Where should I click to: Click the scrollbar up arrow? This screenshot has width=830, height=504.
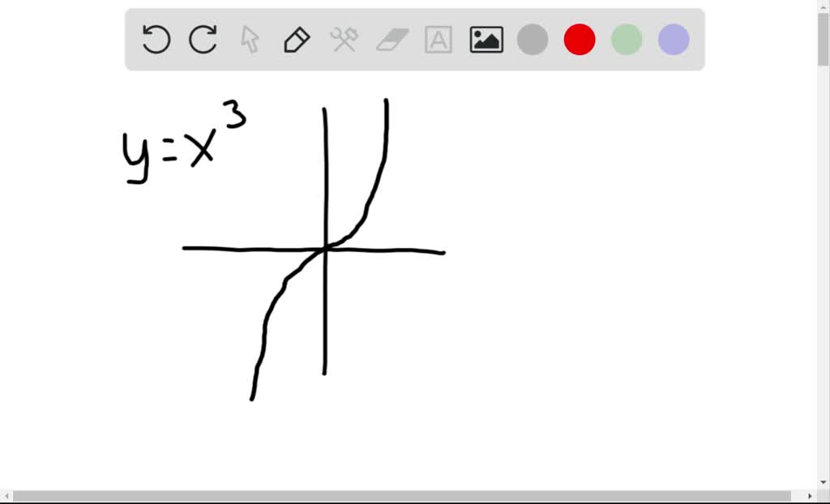click(824, 6)
